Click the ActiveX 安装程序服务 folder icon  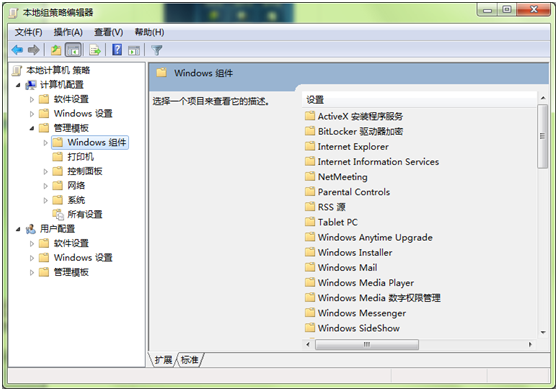(310, 116)
